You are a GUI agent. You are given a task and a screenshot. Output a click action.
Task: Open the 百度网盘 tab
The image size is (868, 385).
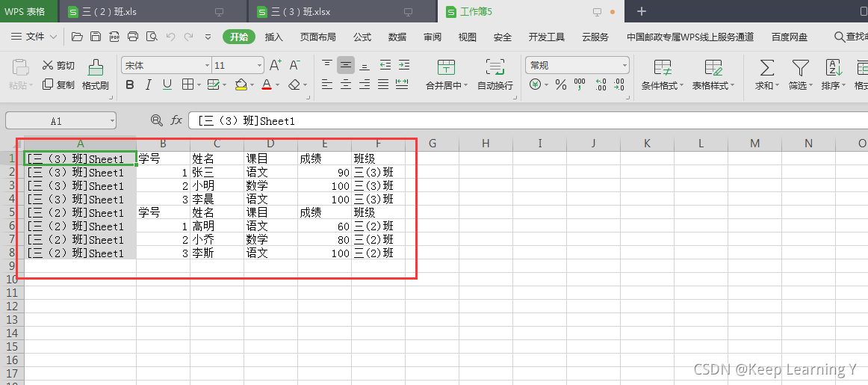click(x=790, y=37)
